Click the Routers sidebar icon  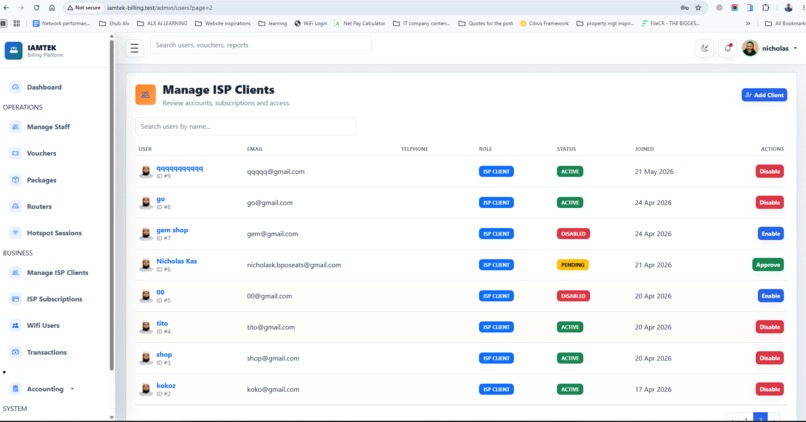point(15,206)
